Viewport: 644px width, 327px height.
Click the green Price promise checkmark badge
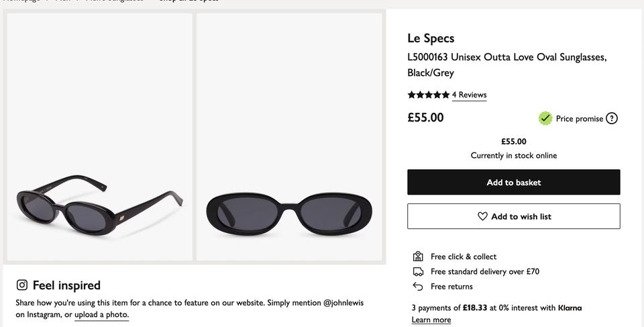(x=545, y=119)
